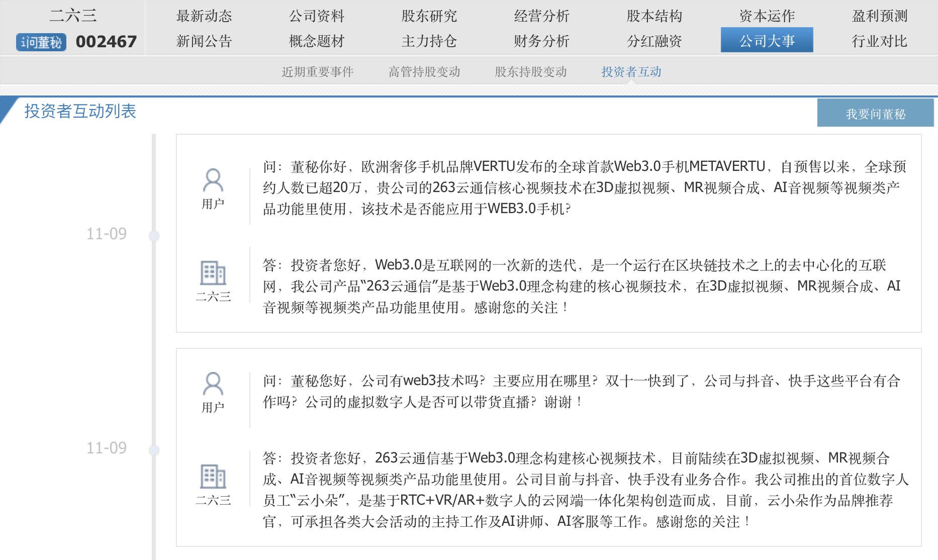Viewport: 938px width, 560px height.
Task: Click the first 11-09 timeline dot
Action: coord(154,236)
